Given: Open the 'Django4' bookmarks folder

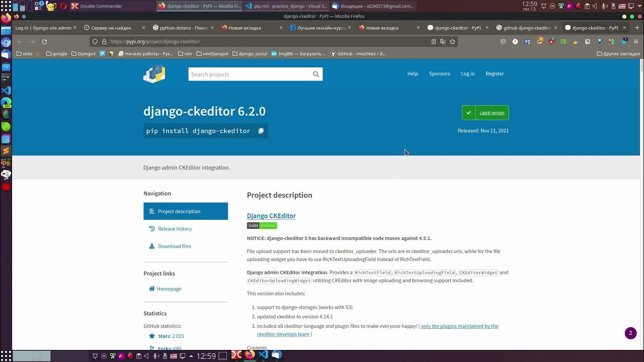Looking at the screenshot, I should pyautogui.click(x=83, y=53).
